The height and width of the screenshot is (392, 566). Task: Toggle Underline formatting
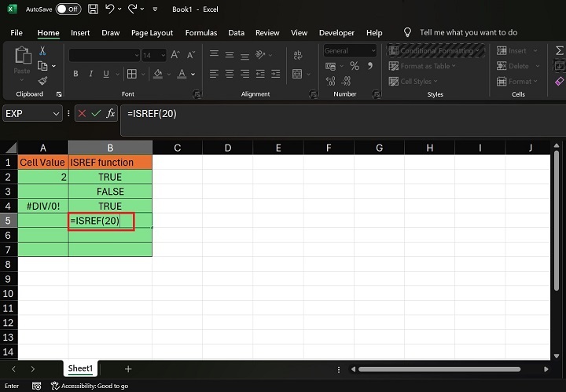[106, 74]
